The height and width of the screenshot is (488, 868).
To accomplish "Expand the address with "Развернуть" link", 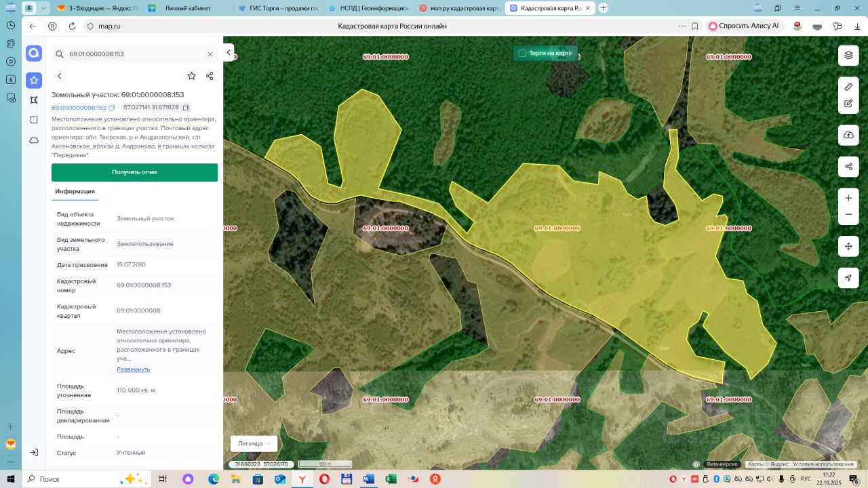I will click(x=133, y=369).
